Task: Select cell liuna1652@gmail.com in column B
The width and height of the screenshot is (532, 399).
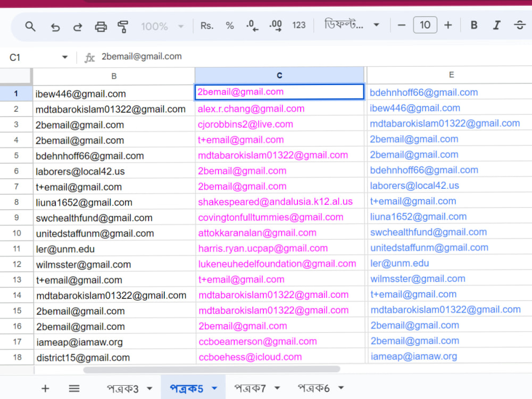Action: coord(114,203)
